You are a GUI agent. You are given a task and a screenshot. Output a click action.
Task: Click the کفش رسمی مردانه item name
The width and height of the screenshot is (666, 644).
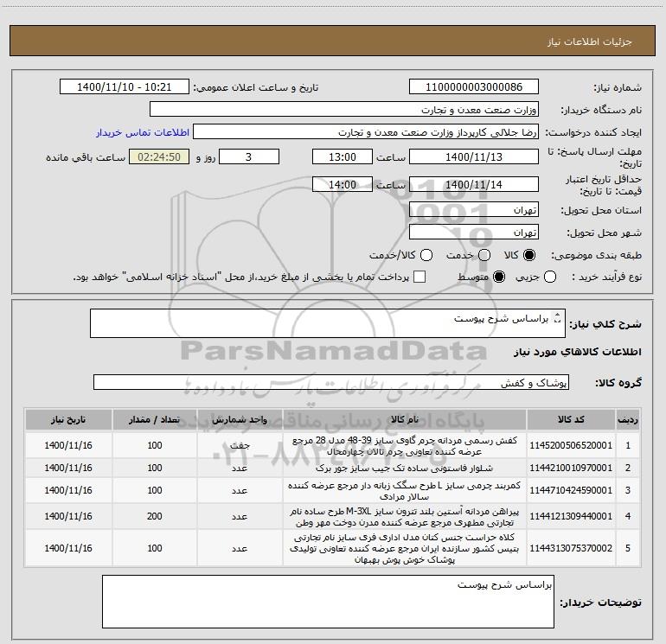[405, 446]
